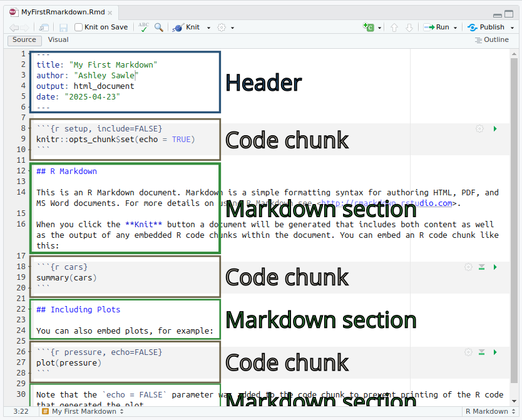Run spell check on the document
Screen dimensions: 522x420
tap(143, 28)
